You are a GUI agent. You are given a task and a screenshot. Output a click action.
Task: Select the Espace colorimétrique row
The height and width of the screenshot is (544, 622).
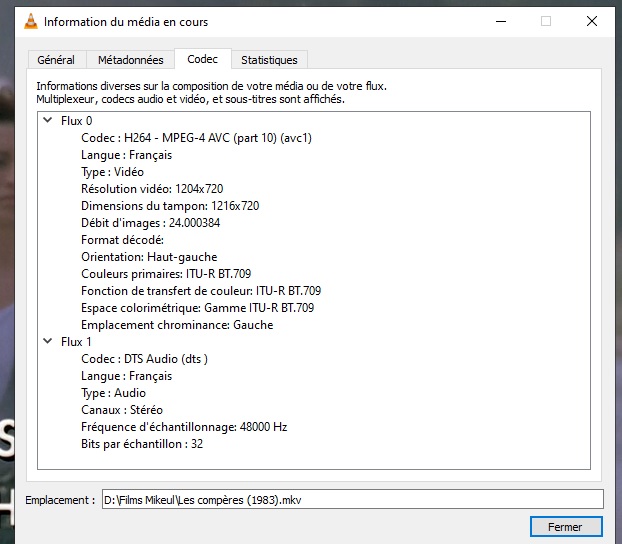[x=198, y=308]
